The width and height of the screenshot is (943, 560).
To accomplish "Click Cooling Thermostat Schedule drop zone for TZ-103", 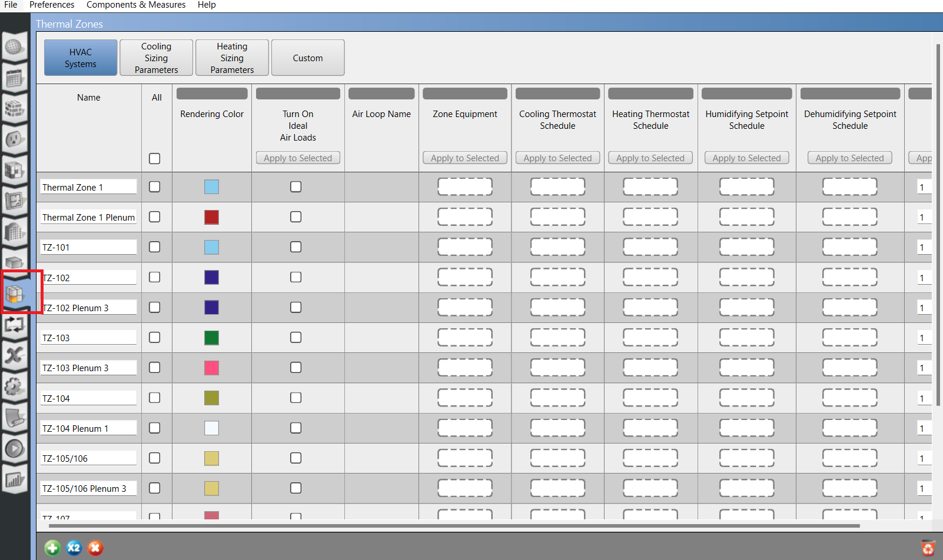I will coord(558,338).
